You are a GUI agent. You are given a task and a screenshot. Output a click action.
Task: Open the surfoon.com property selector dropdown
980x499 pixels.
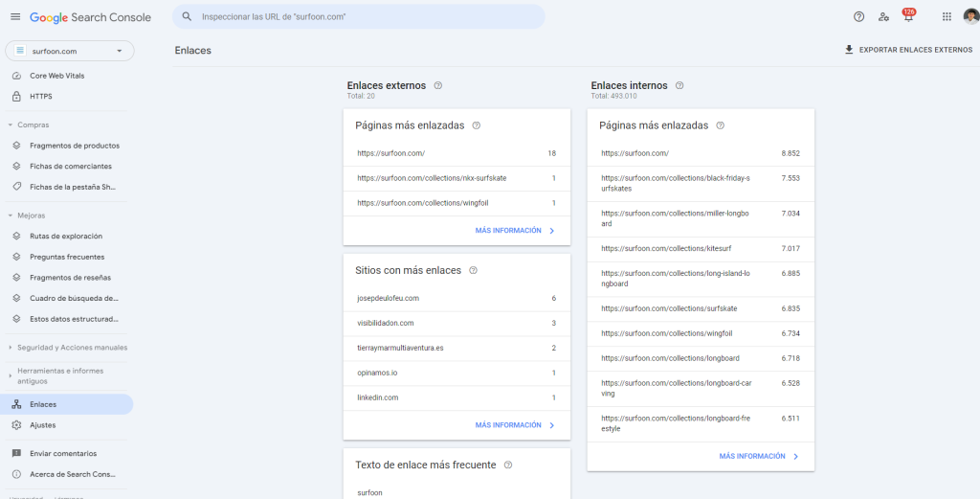click(x=70, y=51)
